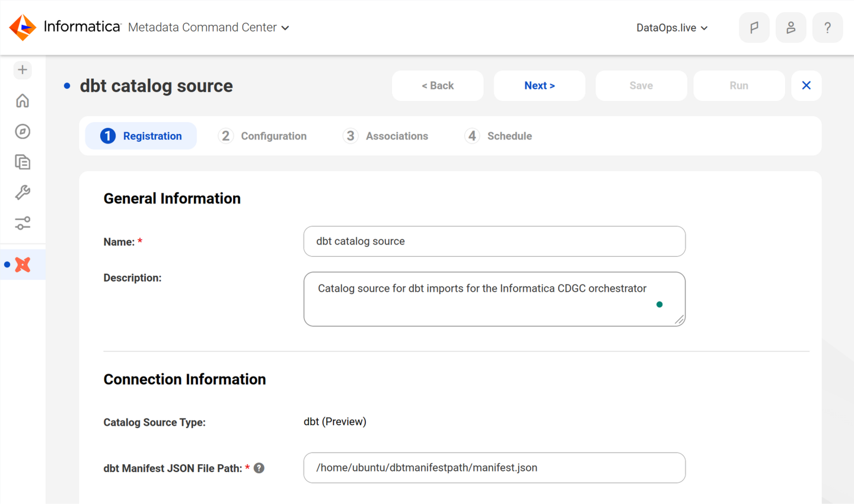
Task: Switch to the Schedule step tab
Action: tap(499, 136)
